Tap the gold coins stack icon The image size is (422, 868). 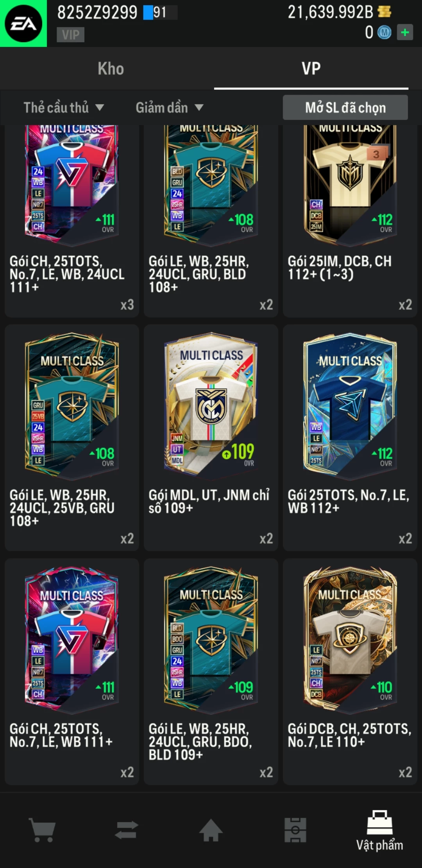click(x=384, y=11)
